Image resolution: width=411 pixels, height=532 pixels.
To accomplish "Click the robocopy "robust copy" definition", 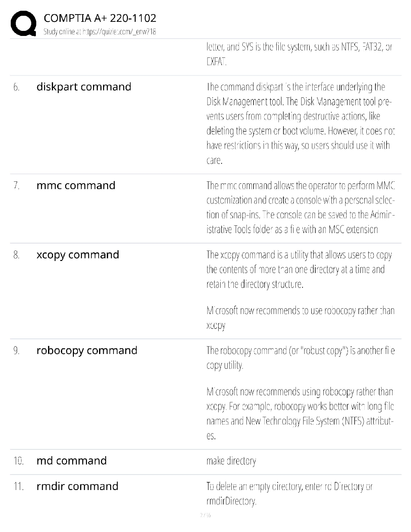I will 301,358.
